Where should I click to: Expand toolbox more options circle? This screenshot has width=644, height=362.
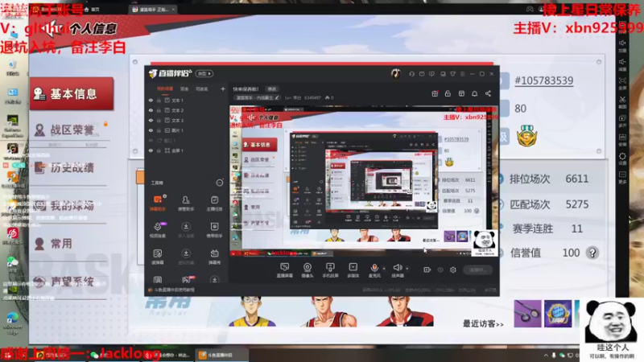(220, 183)
